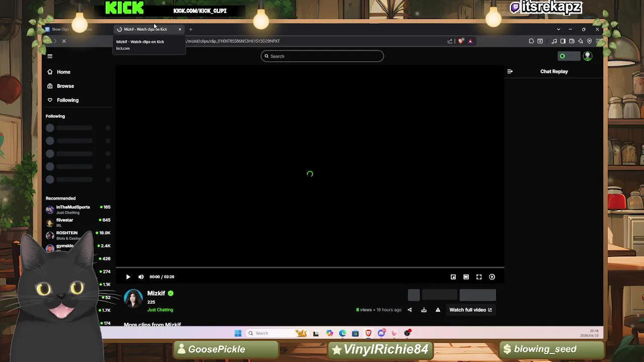Open playback settings on the player
Image resolution: width=644 pixels, height=362 pixels.
492,277
